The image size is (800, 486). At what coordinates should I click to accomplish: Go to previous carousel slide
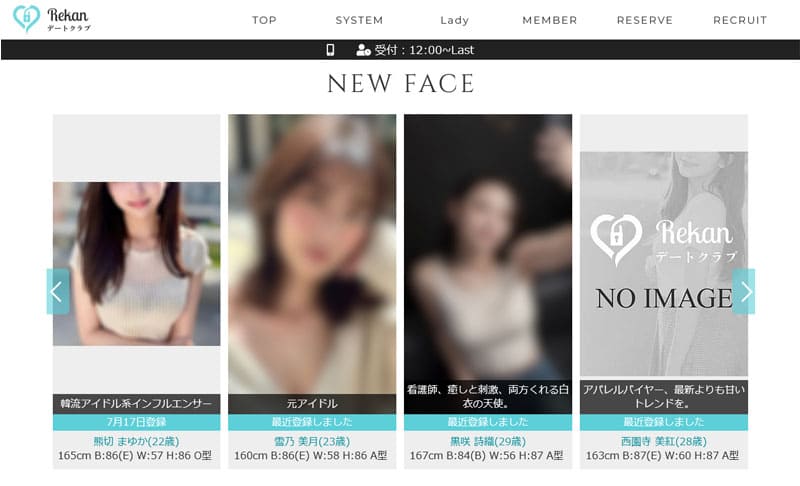coord(57,291)
